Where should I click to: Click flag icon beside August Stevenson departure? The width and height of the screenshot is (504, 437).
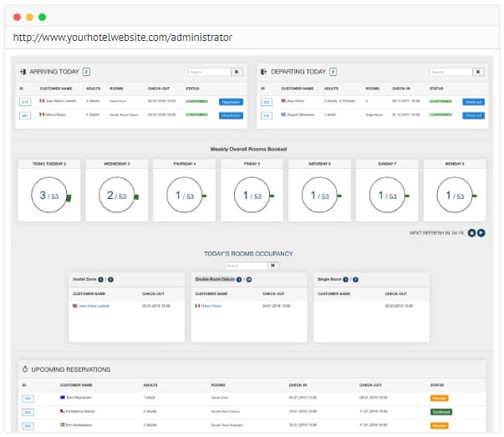coord(283,114)
